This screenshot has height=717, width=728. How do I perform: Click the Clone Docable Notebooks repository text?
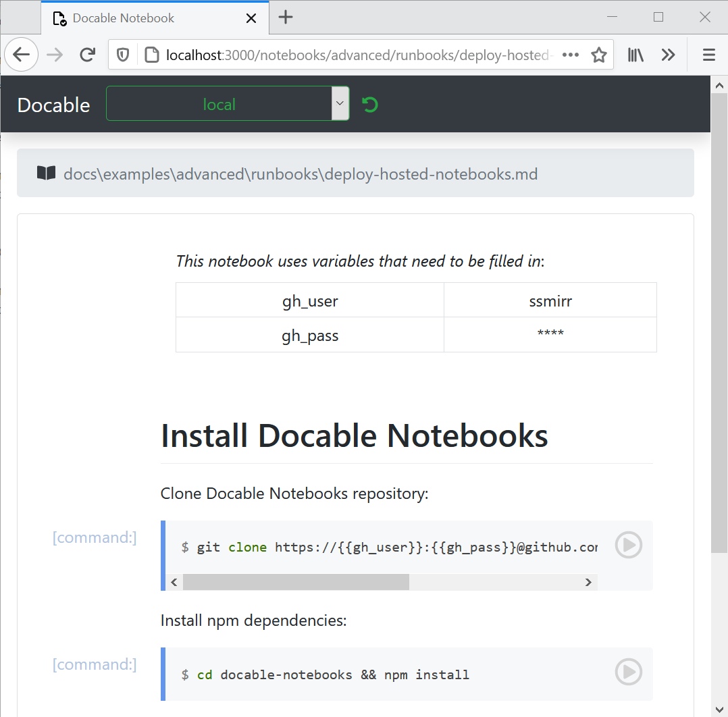tap(294, 494)
